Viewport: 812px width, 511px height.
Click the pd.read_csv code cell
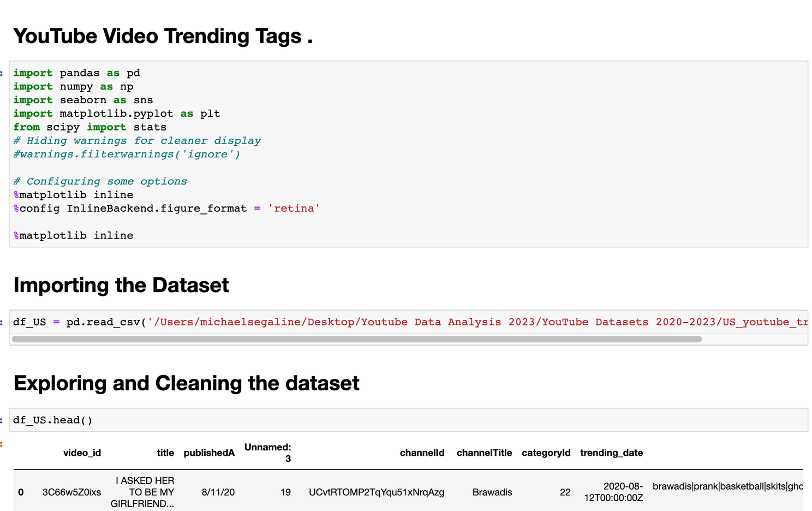pyautogui.click(x=408, y=322)
